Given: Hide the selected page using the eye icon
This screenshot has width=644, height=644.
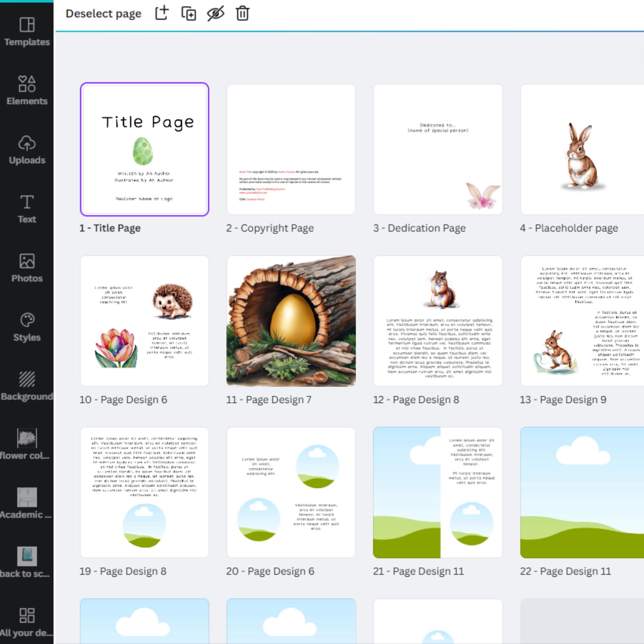Looking at the screenshot, I should tap(215, 14).
